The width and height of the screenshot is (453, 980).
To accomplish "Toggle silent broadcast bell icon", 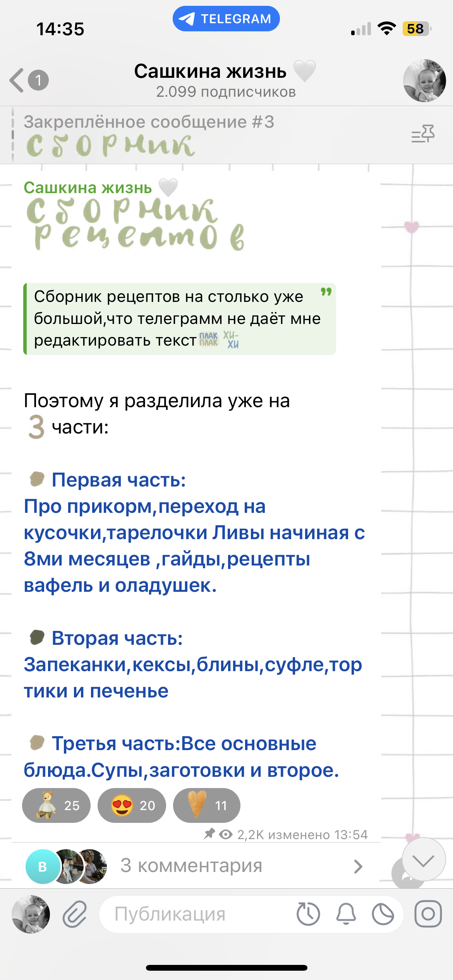I will click(346, 914).
